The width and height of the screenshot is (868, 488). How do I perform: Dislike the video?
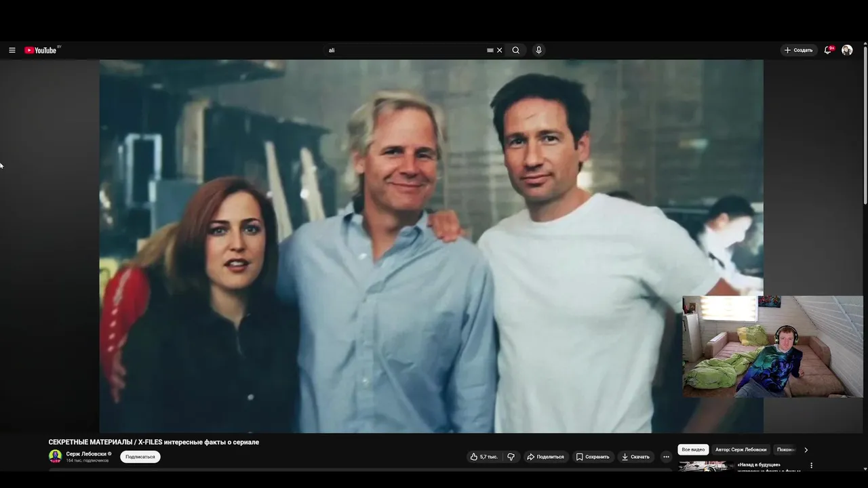pyautogui.click(x=511, y=457)
